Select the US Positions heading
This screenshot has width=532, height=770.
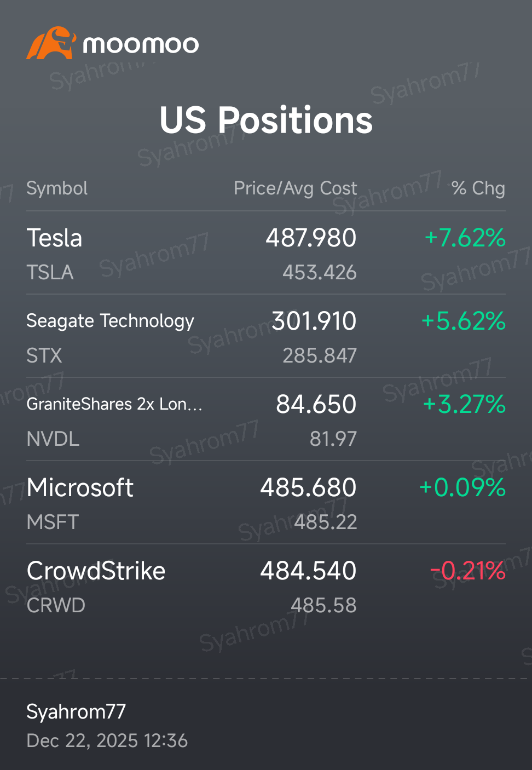pos(266,120)
